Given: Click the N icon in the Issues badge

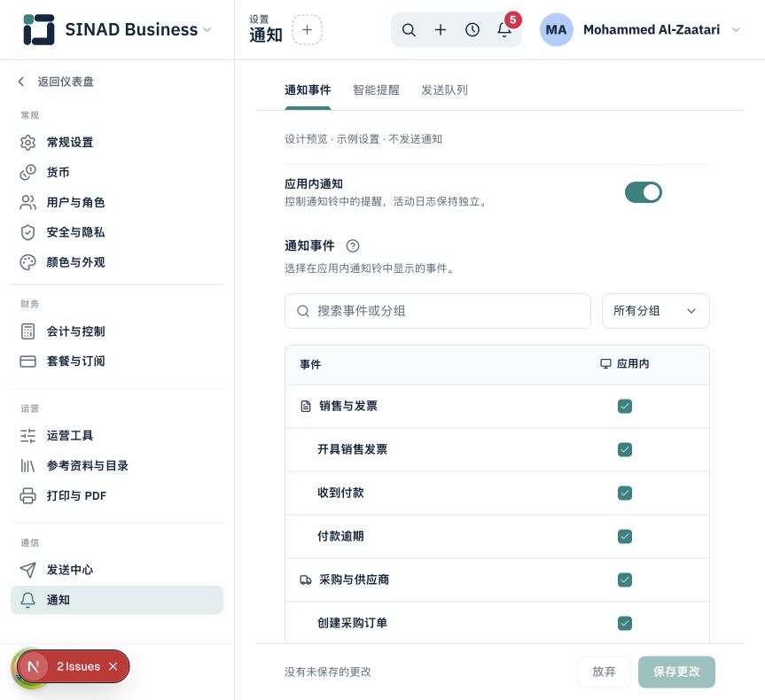Looking at the screenshot, I should point(33,666).
